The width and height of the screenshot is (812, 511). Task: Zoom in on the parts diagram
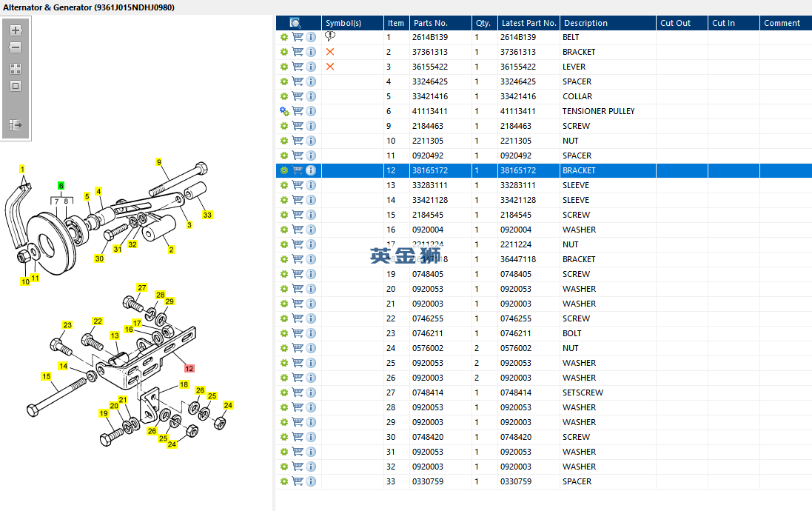16,30
